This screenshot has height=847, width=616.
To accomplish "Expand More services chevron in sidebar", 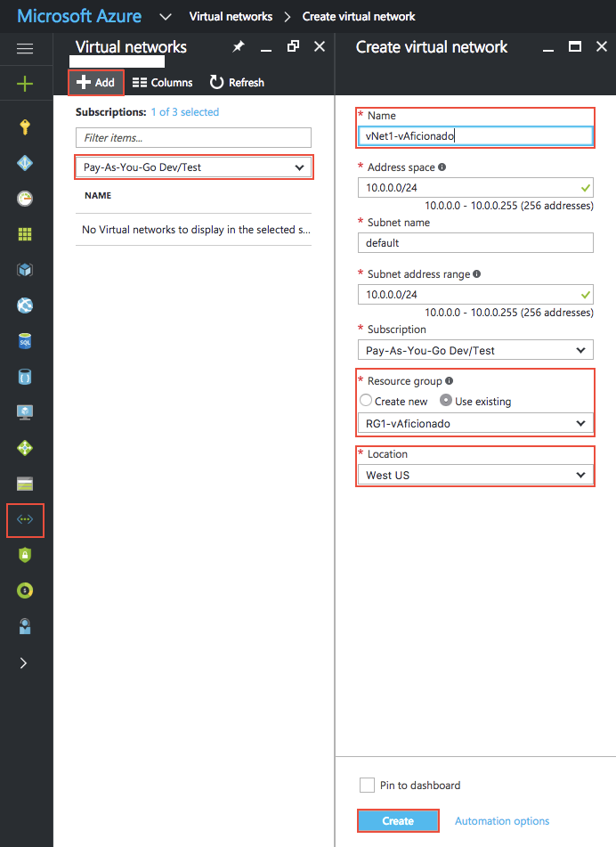I will click(x=23, y=663).
